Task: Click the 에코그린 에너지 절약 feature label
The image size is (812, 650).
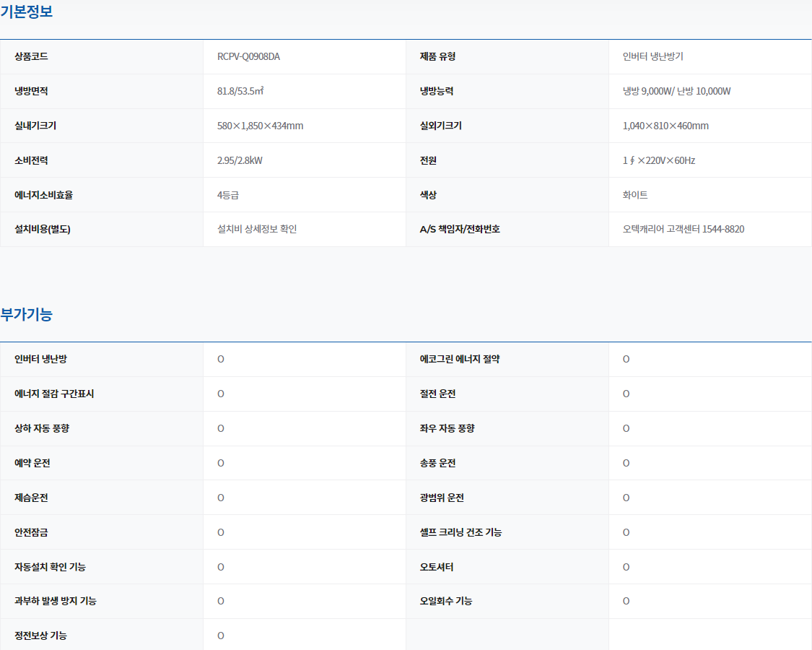Action: point(460,359)
